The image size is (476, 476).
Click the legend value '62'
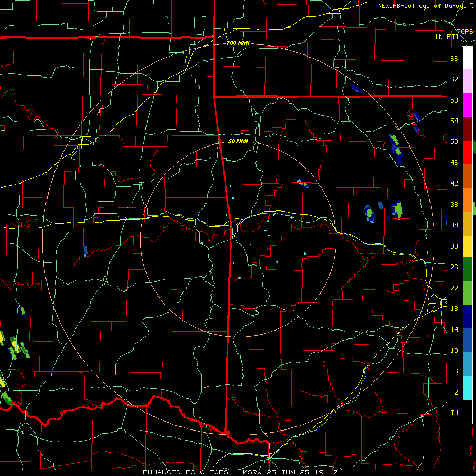pos(454,79)
